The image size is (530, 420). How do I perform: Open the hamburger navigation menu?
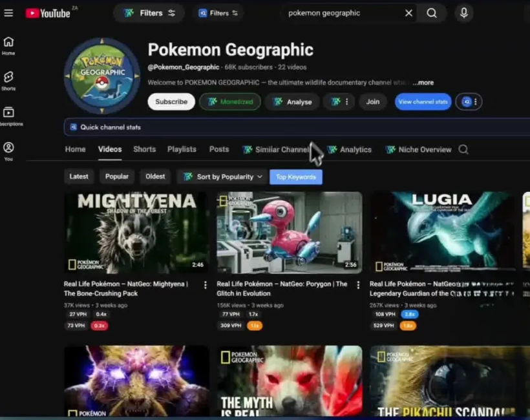click(8, 12)
